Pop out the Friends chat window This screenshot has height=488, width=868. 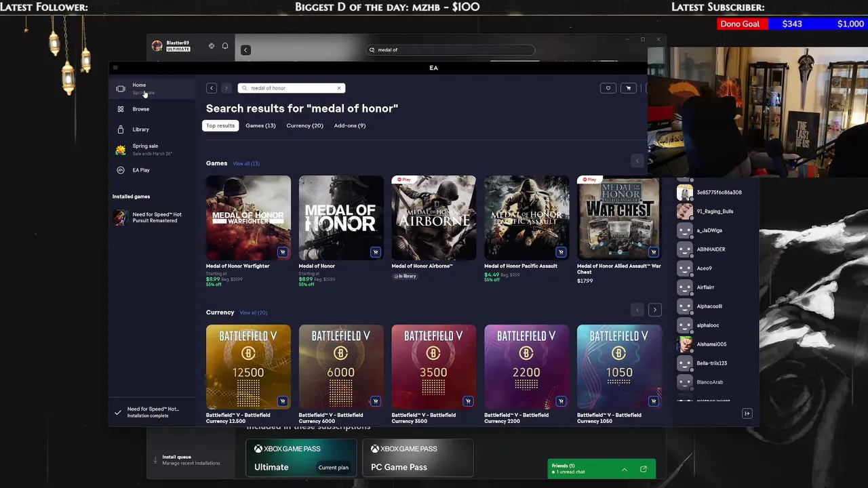click(x=644, y=469)
